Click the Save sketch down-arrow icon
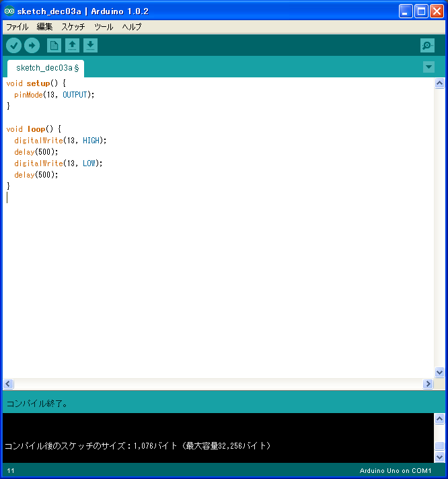 [x=90, y=45]
